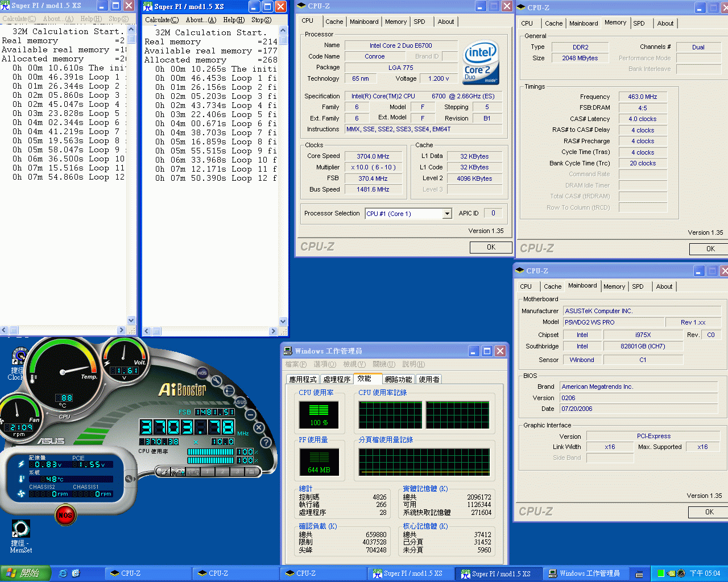
Task: Click the AI Booster list options icon
Action: coord(229,390)
